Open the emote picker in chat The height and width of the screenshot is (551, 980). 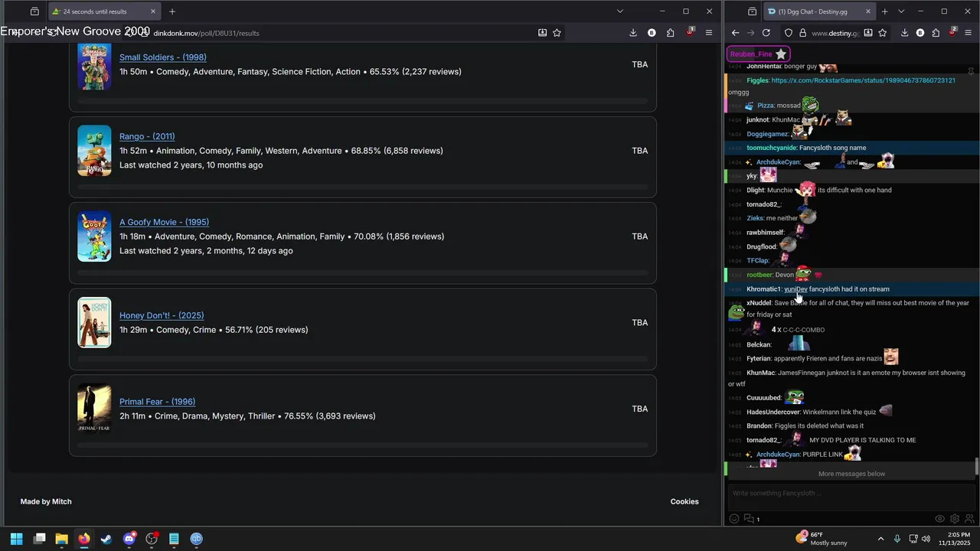point(734,519)
